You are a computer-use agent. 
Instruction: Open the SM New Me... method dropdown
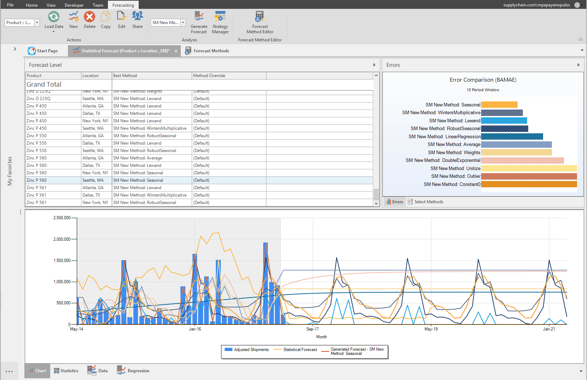tap(183, 23)
